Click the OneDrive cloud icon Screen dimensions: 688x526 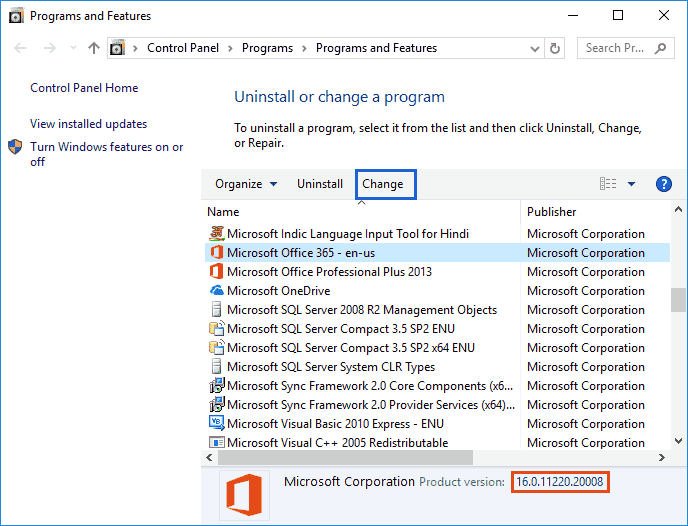tap(216, 290)
